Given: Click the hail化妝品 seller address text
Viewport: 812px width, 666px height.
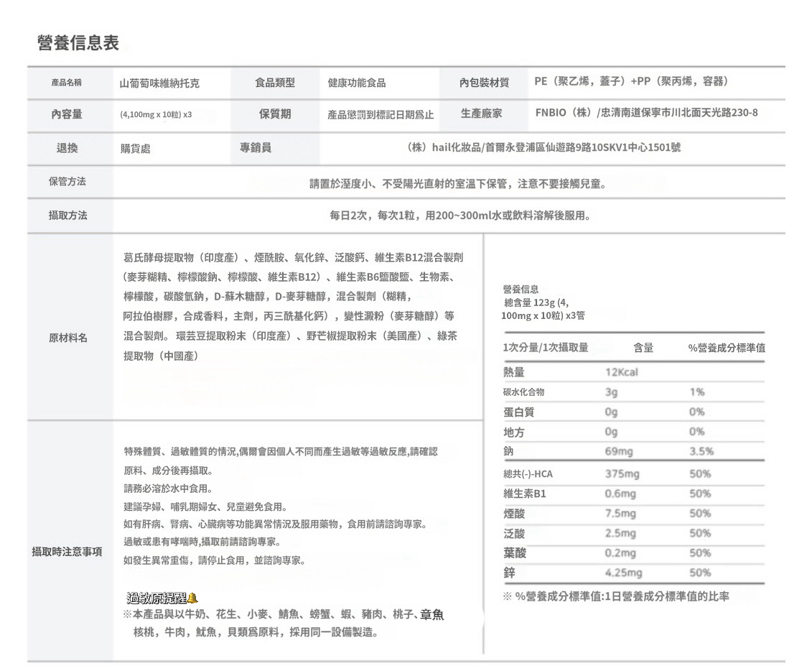Looking at the screenshot, I should pos(543,147).
